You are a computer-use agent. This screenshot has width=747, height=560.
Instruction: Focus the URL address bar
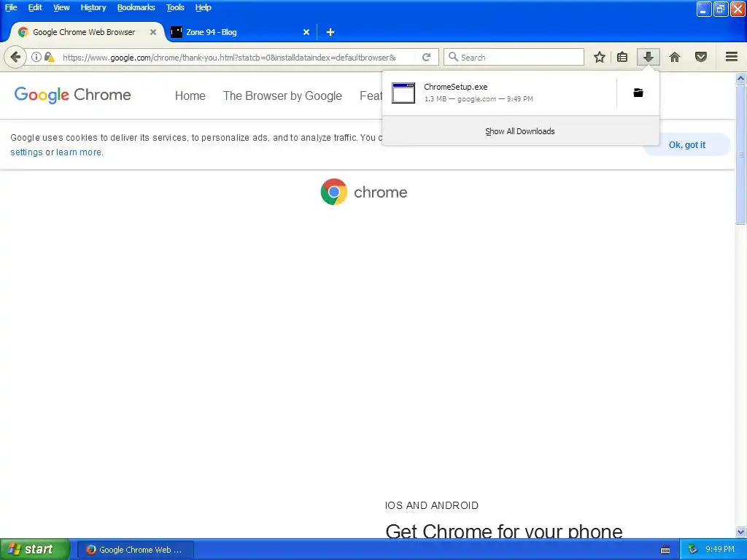(228, 57)
